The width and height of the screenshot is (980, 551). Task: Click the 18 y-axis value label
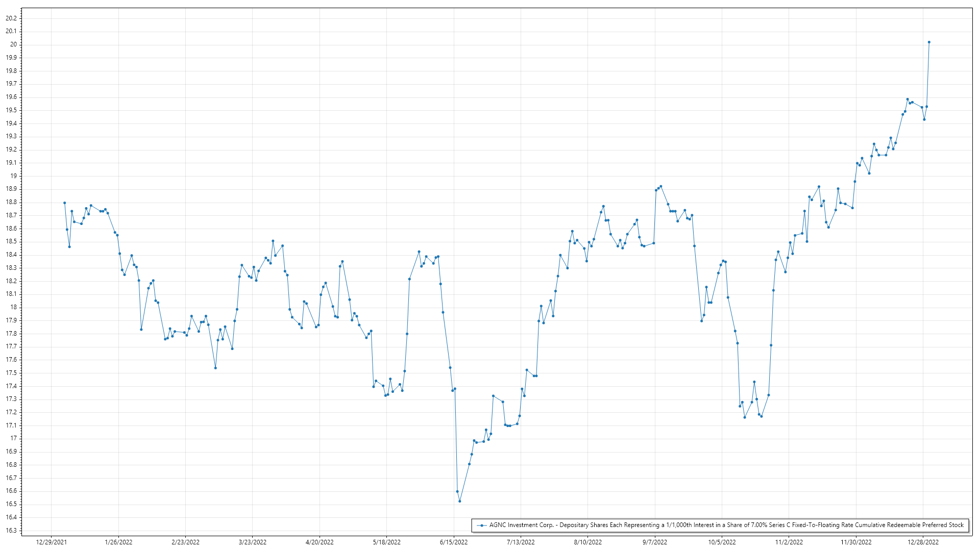(14, 307)
